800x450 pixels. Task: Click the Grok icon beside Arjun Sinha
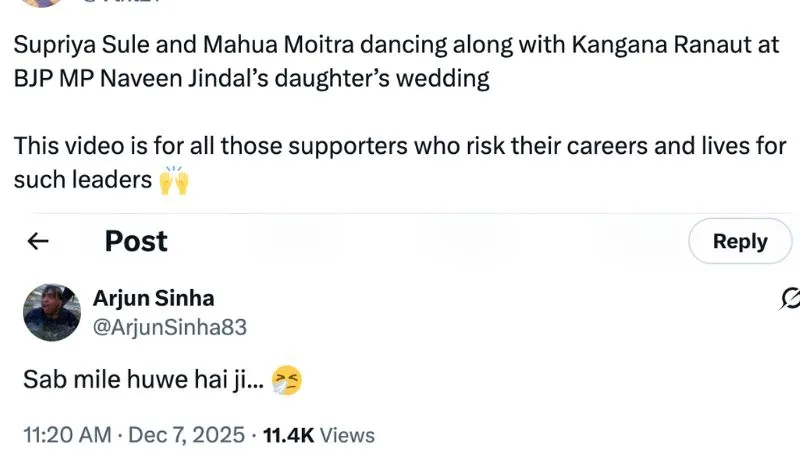(x=790, y=297)
